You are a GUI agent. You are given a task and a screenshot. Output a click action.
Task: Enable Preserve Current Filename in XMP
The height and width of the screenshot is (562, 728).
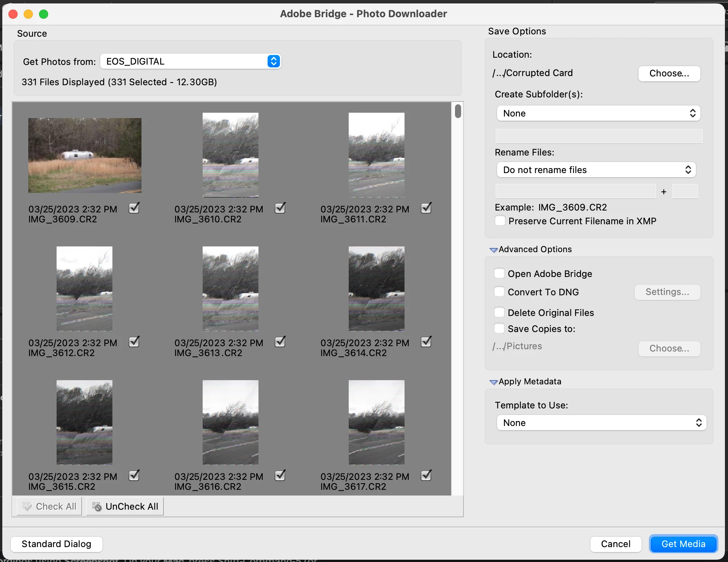500,220
